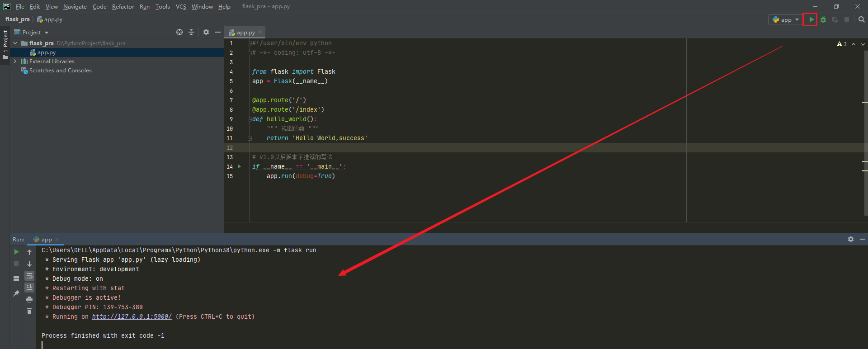The width and height of the screenshot is (868, 349).
Task: Click line number 15 in gutter
Action: click(x=230, y=176)
